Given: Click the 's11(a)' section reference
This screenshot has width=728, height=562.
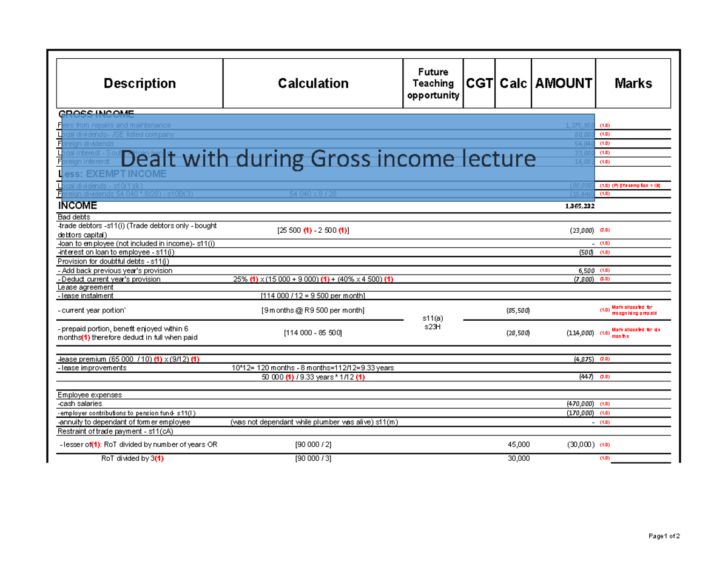Looking at the screenshot, I should click(x=433, y=318).
